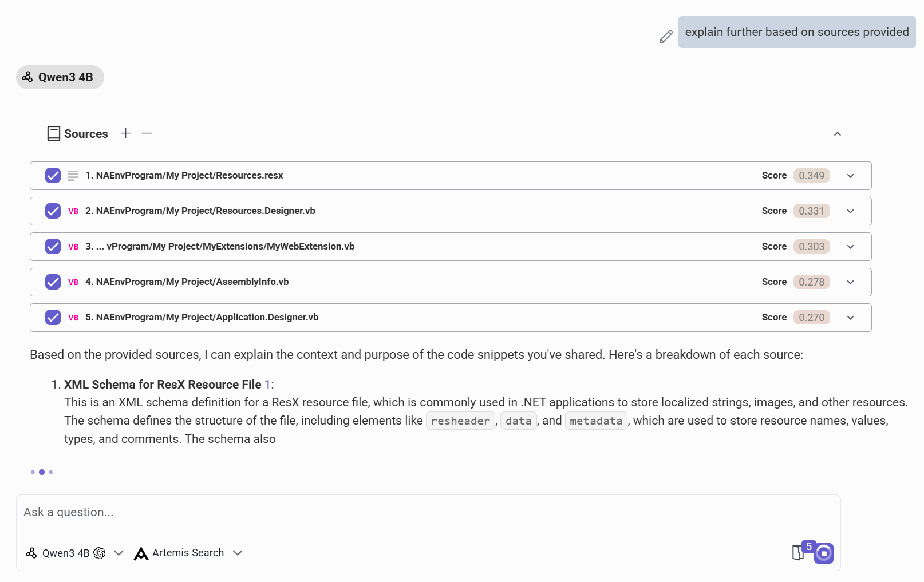The width and height of the screenshot is (924, 582).
Task: Expand details for MyWebExtension.vb source
Action: click(x=850, y=247)
